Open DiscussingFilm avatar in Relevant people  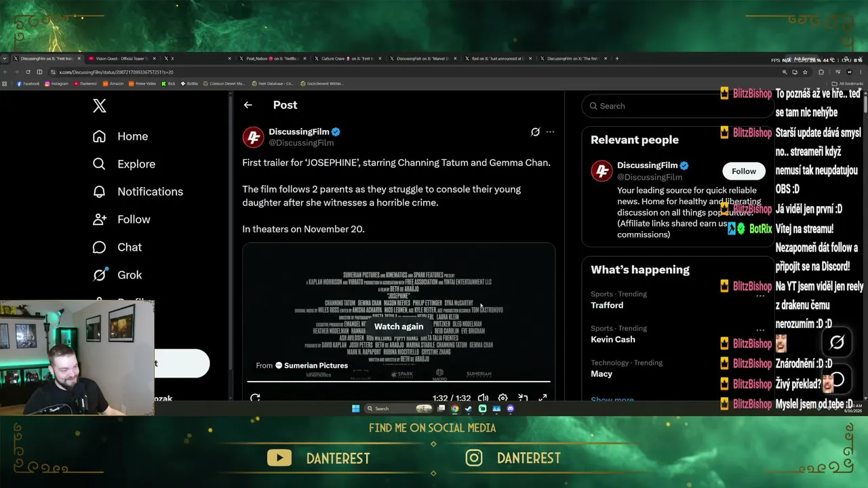[601, 171]
